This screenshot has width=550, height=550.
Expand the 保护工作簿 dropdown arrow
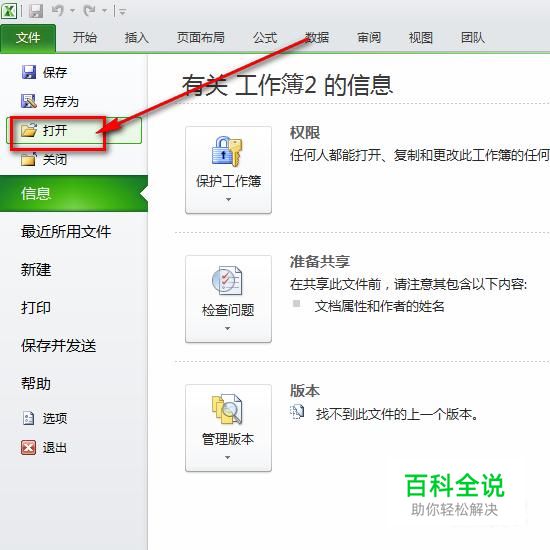[228, 200]
